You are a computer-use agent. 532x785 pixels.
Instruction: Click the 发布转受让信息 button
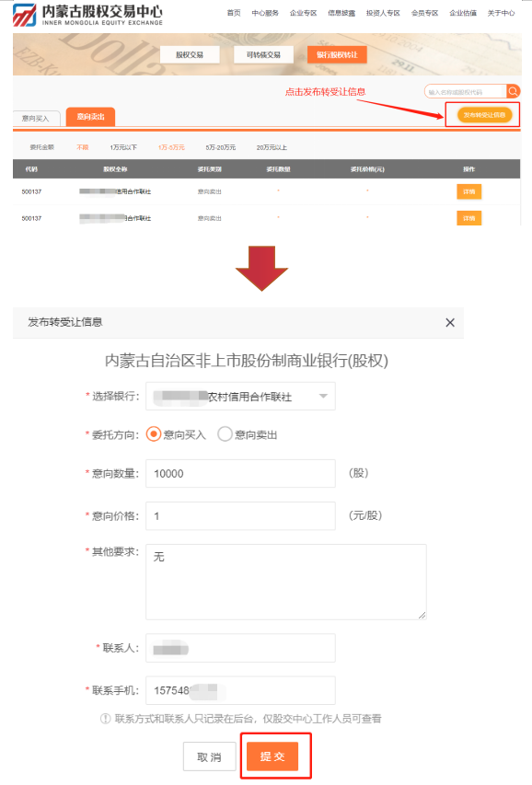(x=484, y=115)
